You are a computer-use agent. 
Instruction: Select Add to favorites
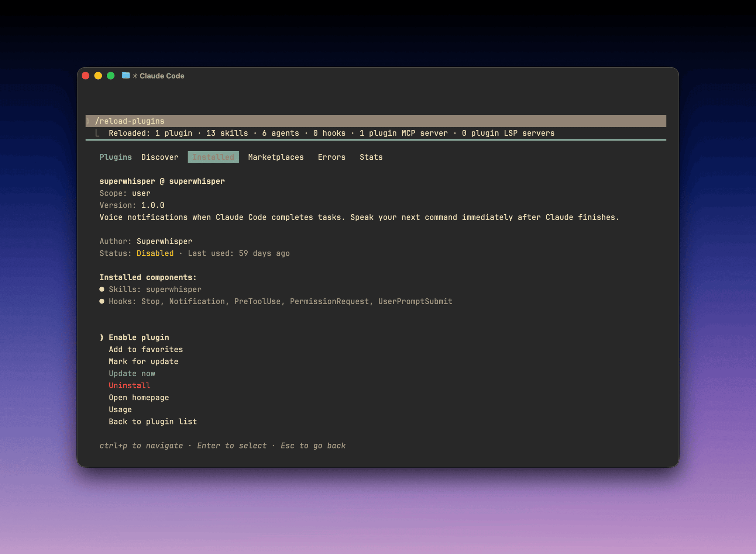coord(146,349)
